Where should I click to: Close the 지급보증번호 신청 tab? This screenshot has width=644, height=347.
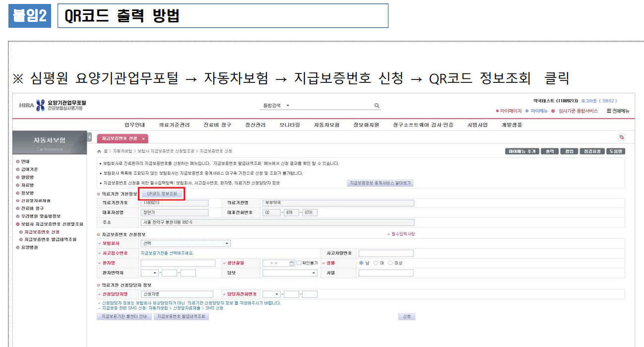click(143, 139)
